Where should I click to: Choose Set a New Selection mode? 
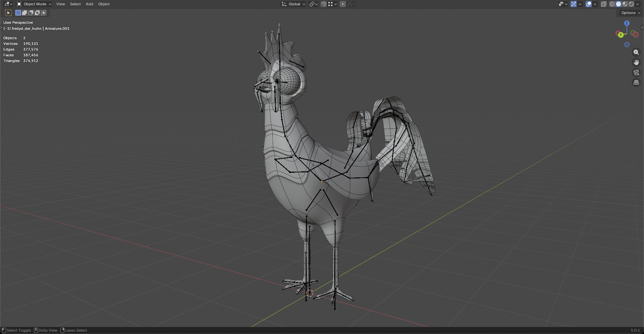(18, 13)
